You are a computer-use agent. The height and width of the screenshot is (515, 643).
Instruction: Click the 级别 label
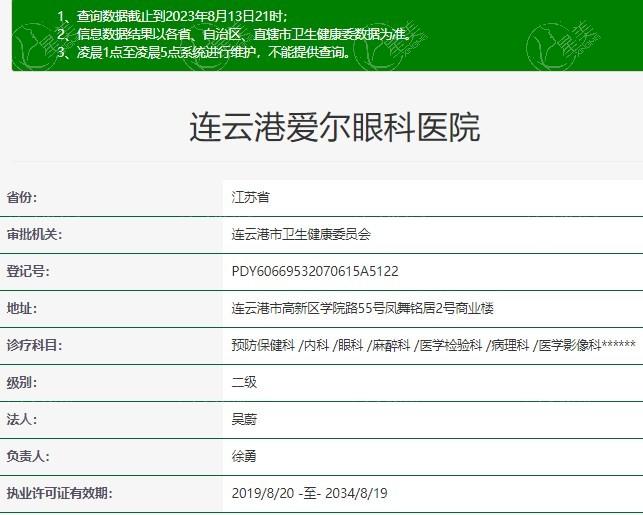point(22,383)
